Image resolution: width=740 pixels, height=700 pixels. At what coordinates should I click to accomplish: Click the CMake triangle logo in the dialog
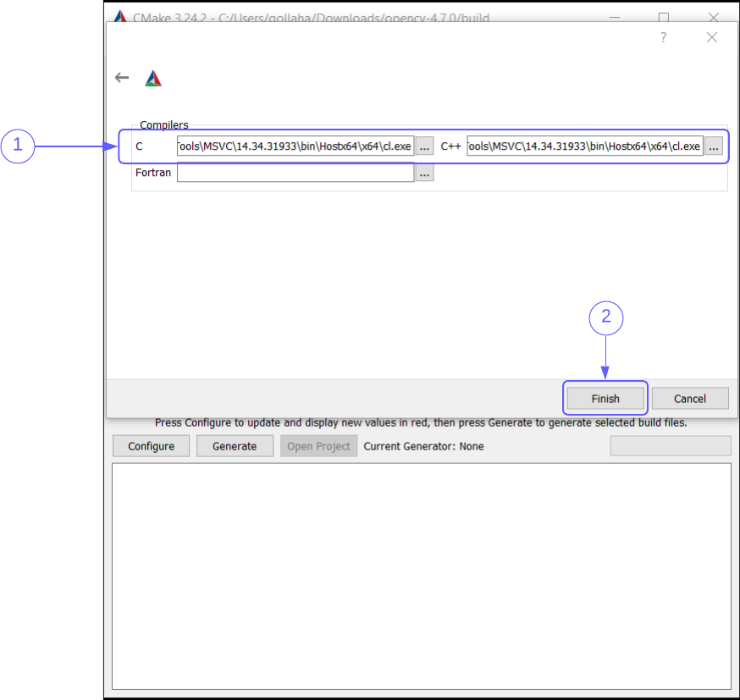(x=153, y=77)
